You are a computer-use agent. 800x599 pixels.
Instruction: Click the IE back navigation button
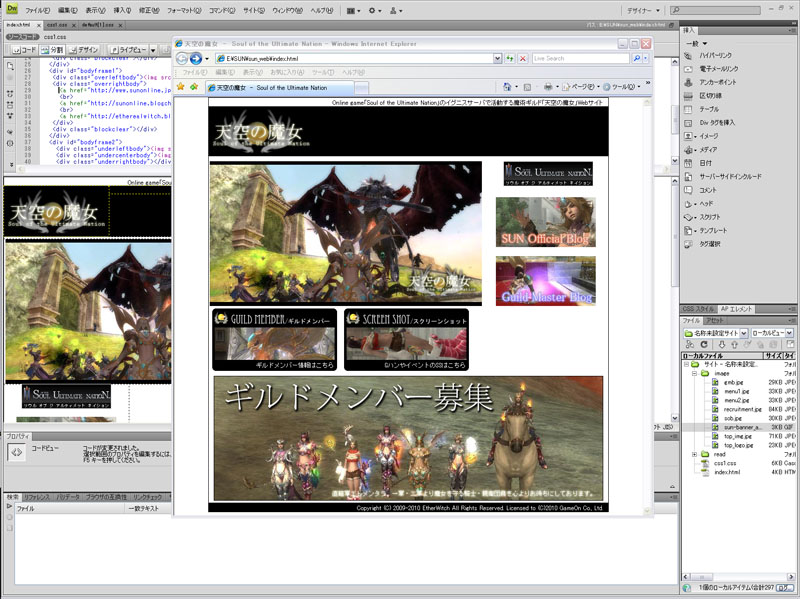(x=182, y=59)
